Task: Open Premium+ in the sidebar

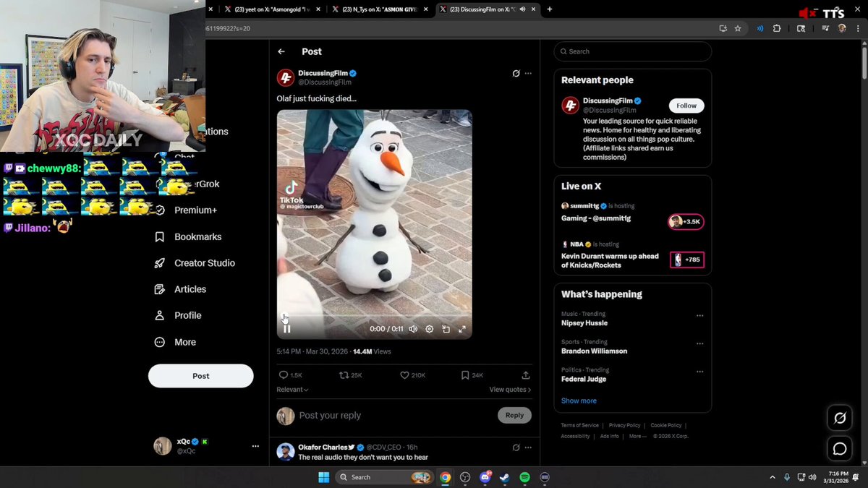Action: point(186,210)
